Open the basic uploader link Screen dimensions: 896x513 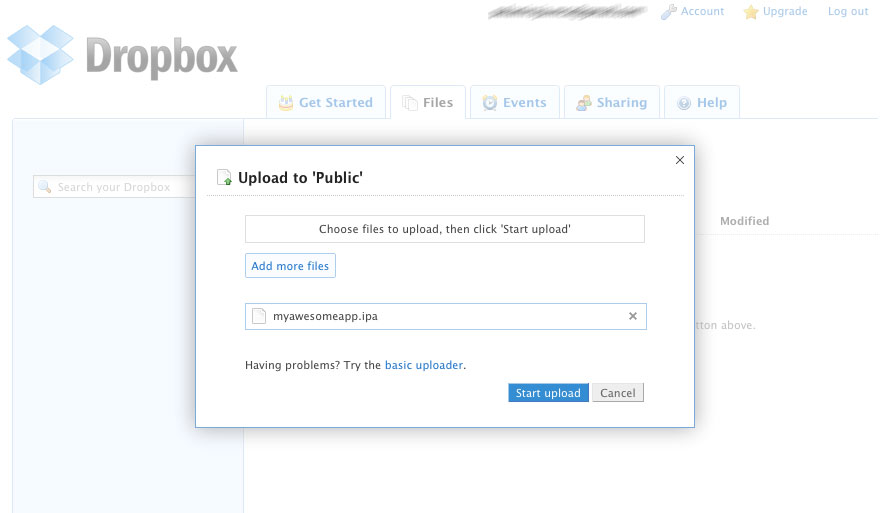click(424, 365)
